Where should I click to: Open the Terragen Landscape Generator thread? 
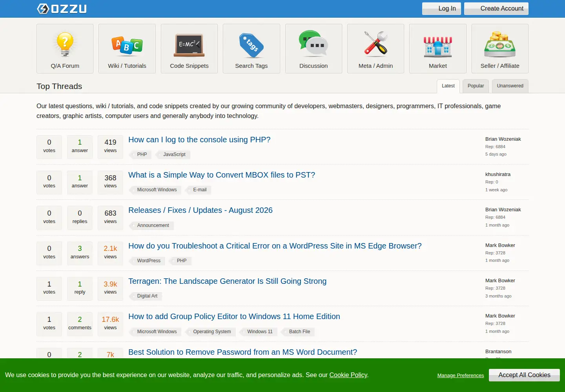point(228,281)
